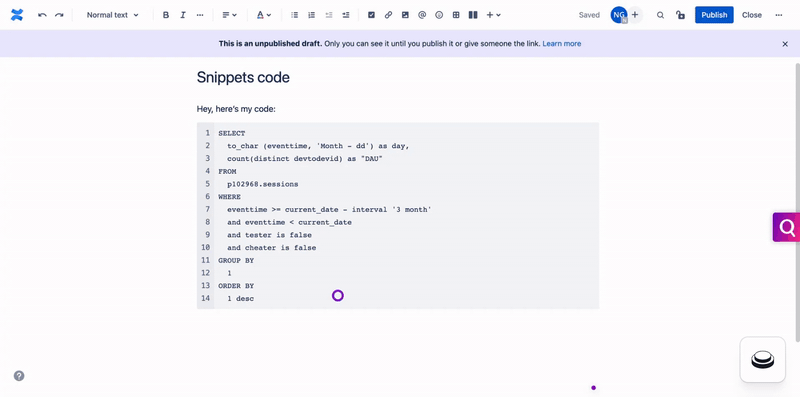Image resolution: width=800 pixels, height=397 pixels.
Task: Toggle bold formatting
Action: (166, 15)
